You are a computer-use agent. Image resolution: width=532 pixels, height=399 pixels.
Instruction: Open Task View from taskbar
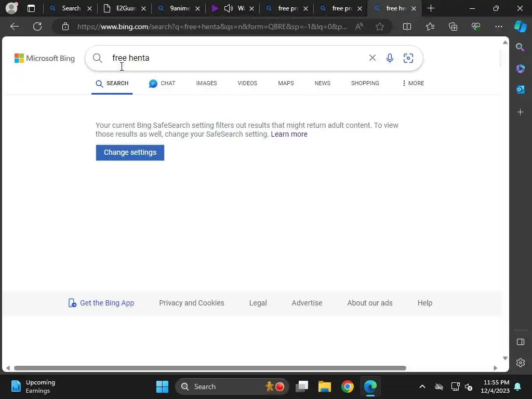[302, 387]
